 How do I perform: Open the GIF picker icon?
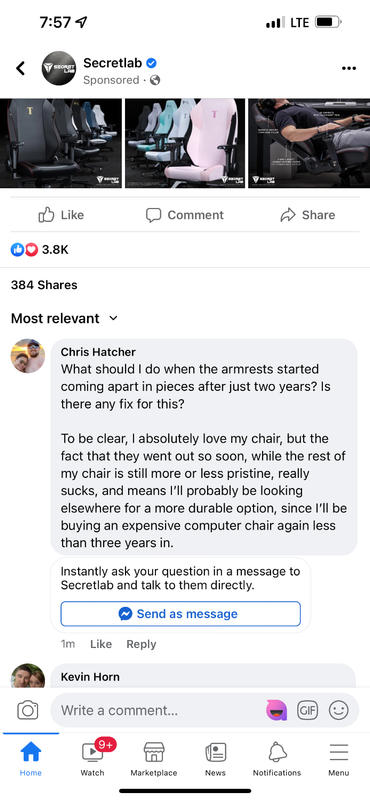[307, 710]
